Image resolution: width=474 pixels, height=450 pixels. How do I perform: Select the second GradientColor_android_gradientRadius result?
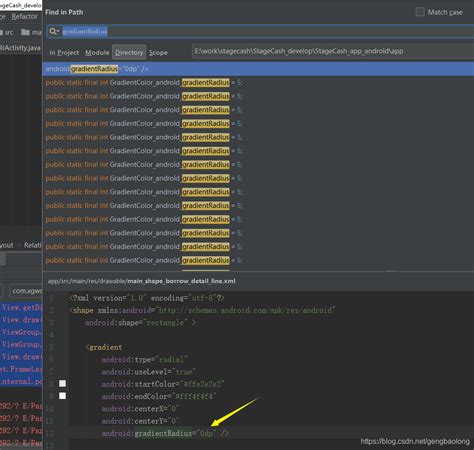click(258, 96)
